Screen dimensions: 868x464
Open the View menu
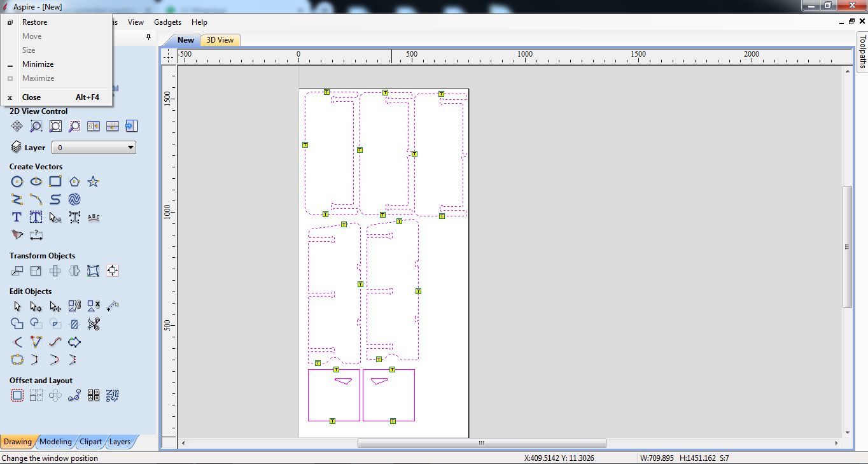point(136,22)
